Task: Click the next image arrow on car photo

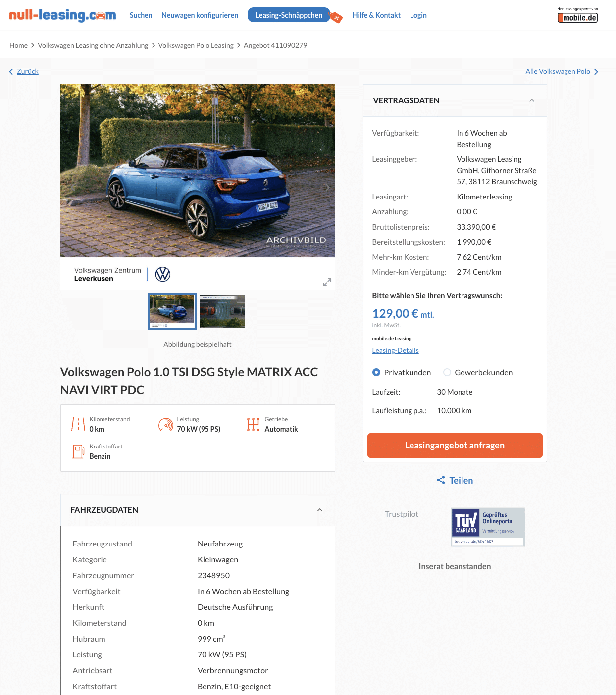Action: (327, 187)
